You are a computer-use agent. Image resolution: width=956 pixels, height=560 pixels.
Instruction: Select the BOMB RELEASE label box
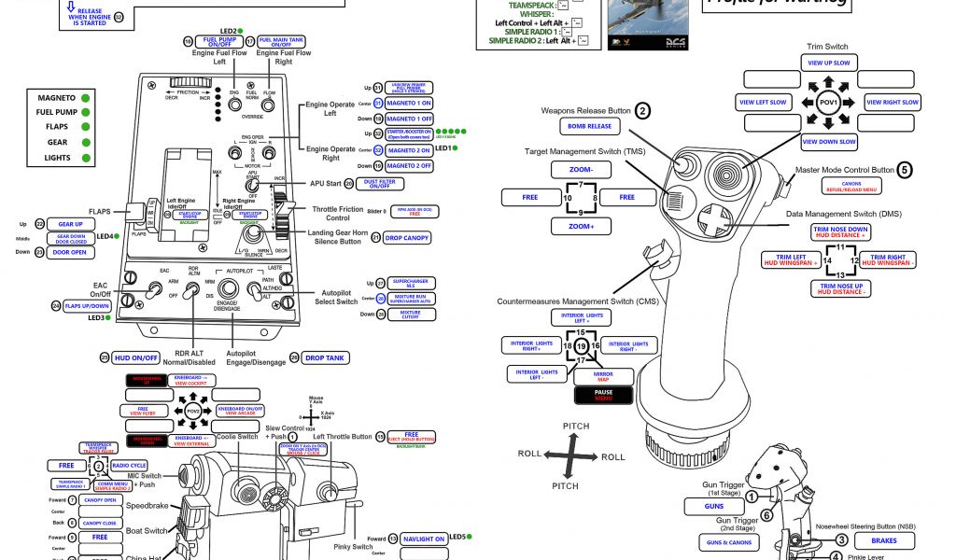coord(588,126)
